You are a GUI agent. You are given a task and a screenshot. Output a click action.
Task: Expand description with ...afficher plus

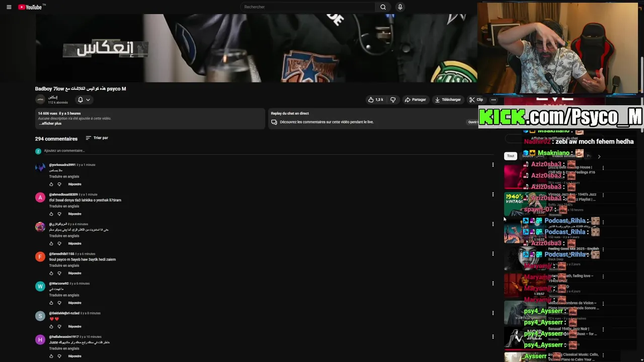[50, 124]
